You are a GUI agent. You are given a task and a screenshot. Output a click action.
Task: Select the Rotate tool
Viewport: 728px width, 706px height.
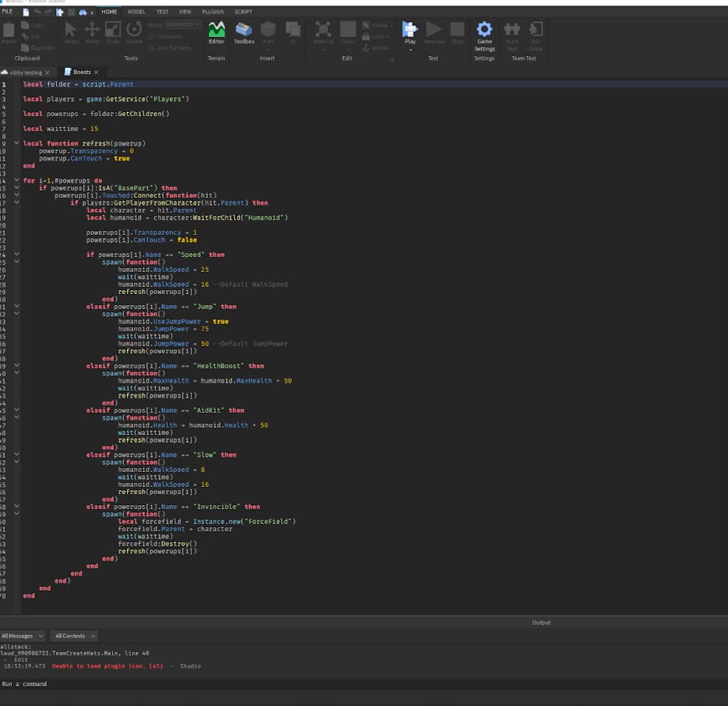click(133, 32)
